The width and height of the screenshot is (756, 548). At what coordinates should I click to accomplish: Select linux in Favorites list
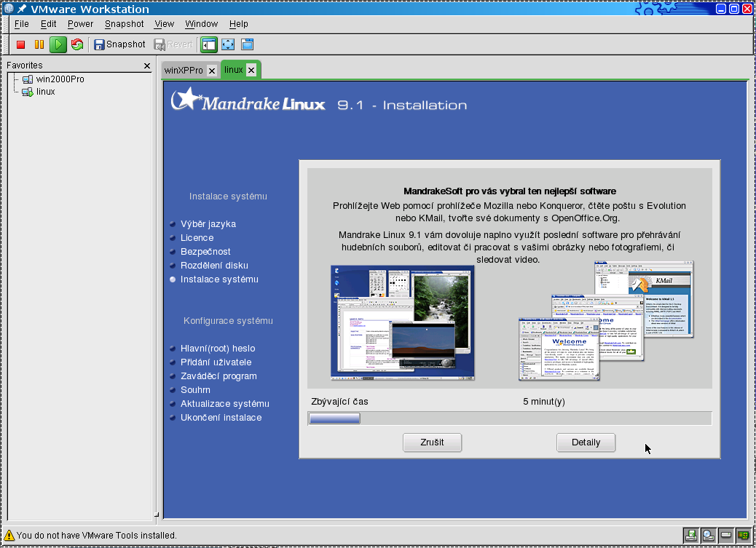point(45,92)
